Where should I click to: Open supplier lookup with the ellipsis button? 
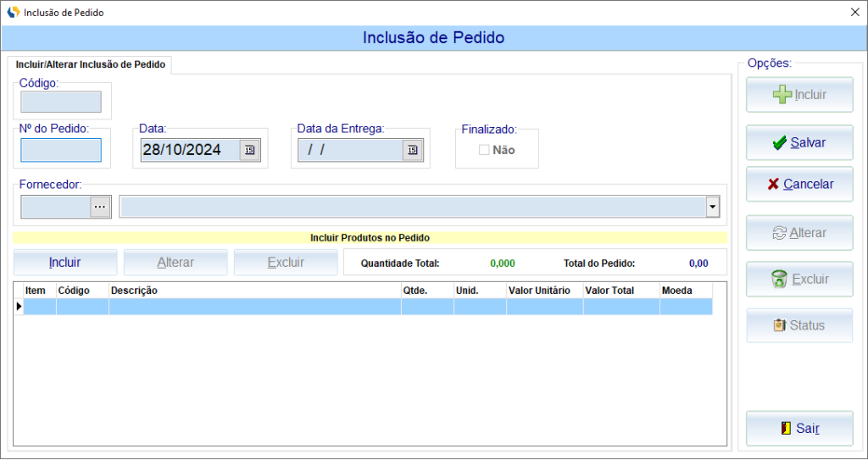(x=100, y=207)
